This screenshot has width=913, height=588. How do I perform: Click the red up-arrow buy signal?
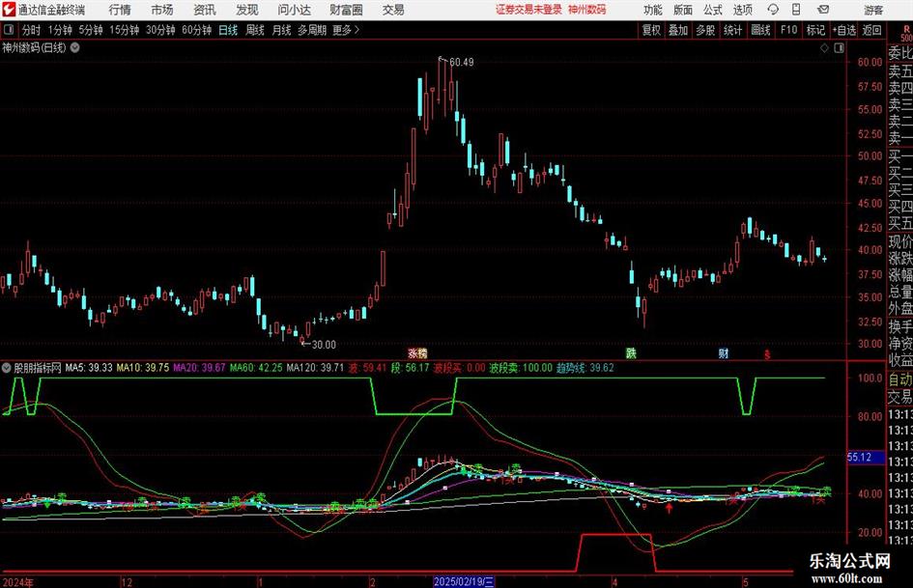click(x=669, y=508)
